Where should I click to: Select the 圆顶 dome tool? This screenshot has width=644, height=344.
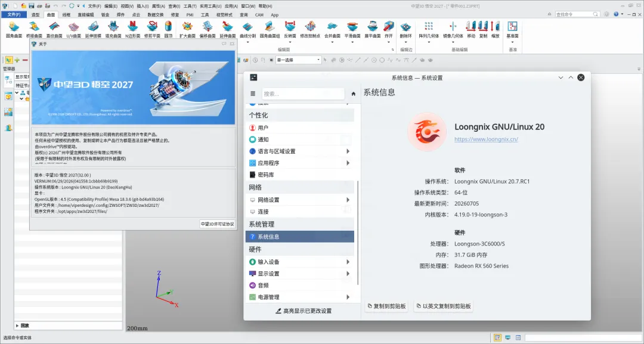click(168, 30)
